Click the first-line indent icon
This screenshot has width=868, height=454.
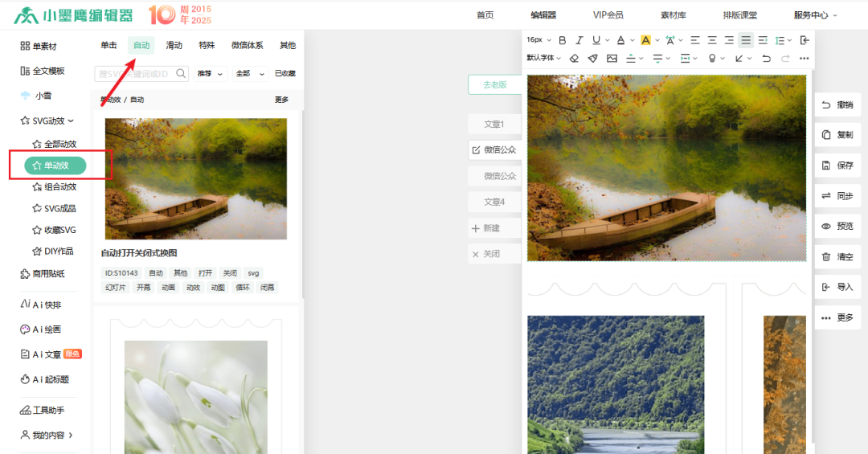763,40
